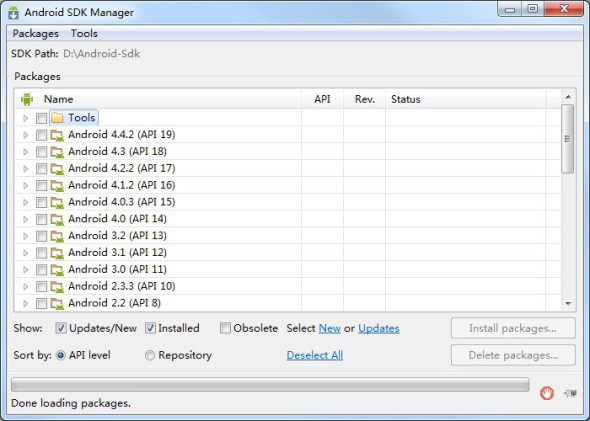Image resolution: width=590 pixels, height=421 pixels.
Task: Select the Repository sort radio button
Action: 150,355
